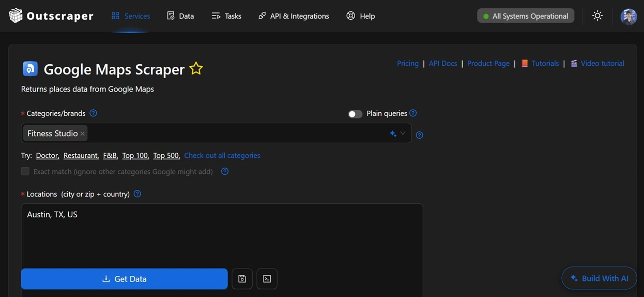Viewport: 644px width, 297px height.
Task: Open the Data menu
Action: click(x=180, y=16)
